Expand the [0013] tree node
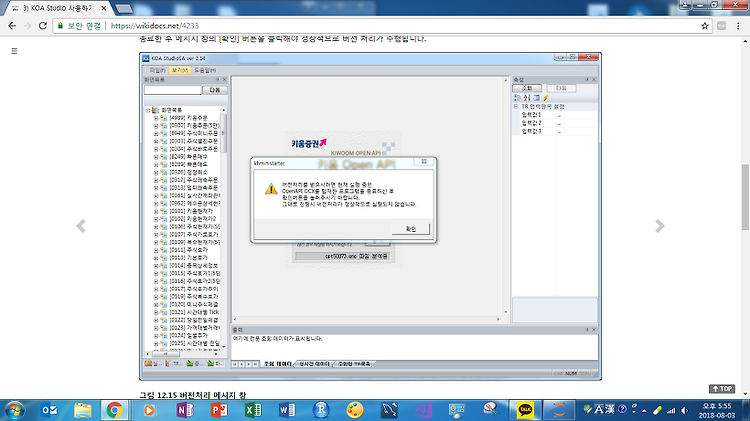 coord(156,257)
